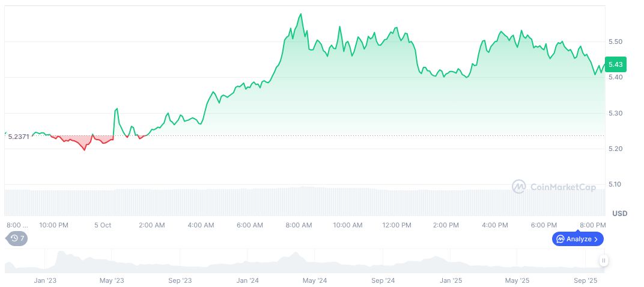Click the USD currency label
Viewport: 644px width, 287px height.
click(x=619, y=214)
